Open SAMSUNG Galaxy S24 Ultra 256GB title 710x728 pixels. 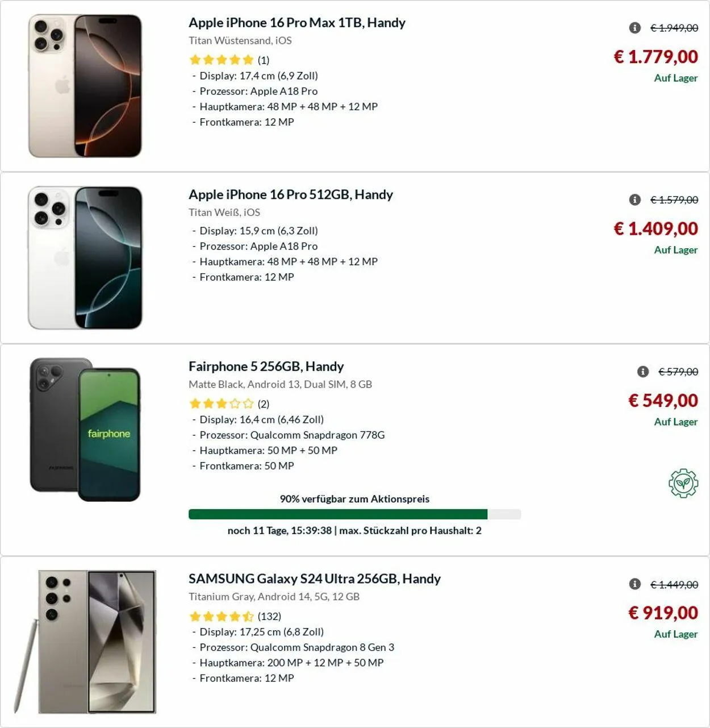(314, 579)
